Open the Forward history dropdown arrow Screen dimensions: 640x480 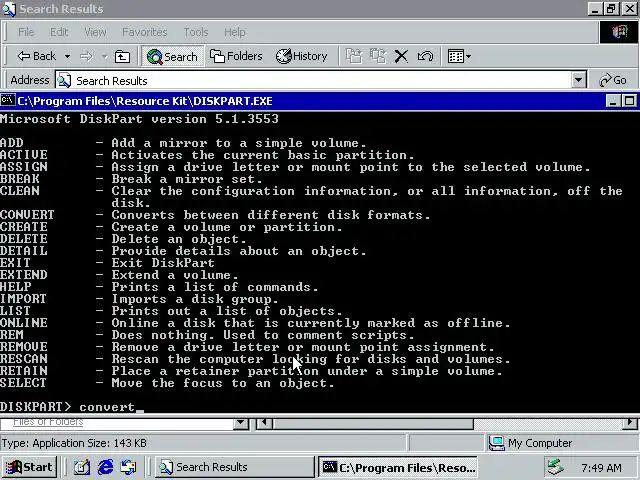pyautogui.click(x=104, y=56)
